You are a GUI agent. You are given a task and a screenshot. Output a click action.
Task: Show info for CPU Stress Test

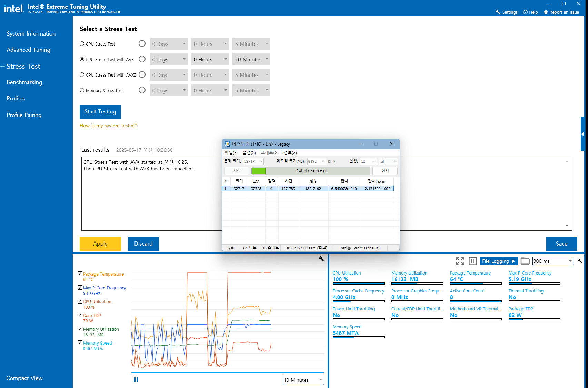click(x=142, y=43)
